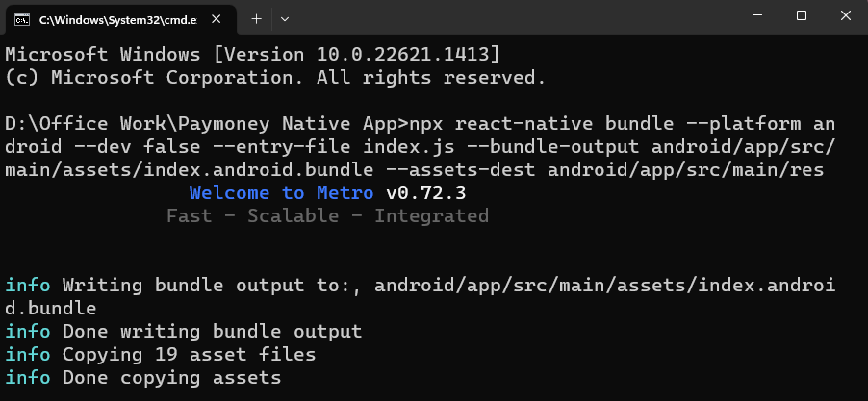
Task: Open a new terminal tab
Action: (x=256, y=18)
